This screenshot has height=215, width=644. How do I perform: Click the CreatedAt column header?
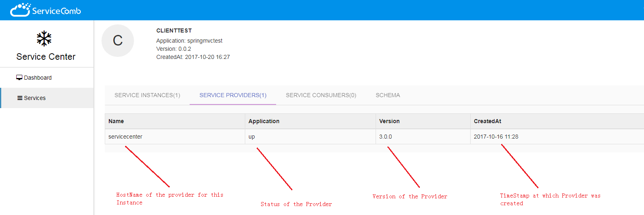(487, 121)
